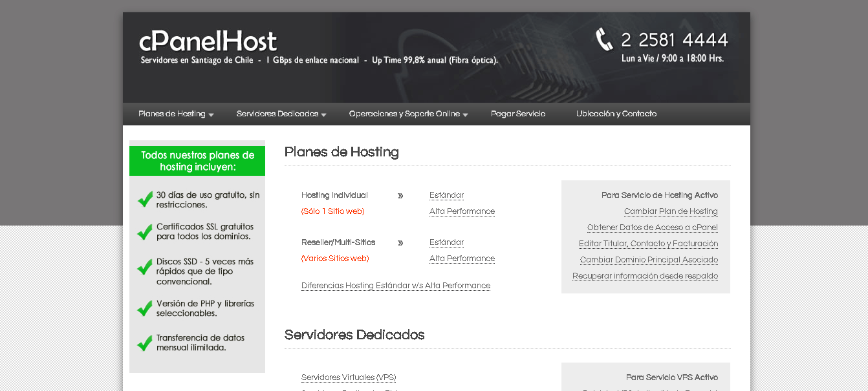The height and width of the screenshot is (391, 868).
Task: Click the Hosting Individual label
Action: coord(334,195)
